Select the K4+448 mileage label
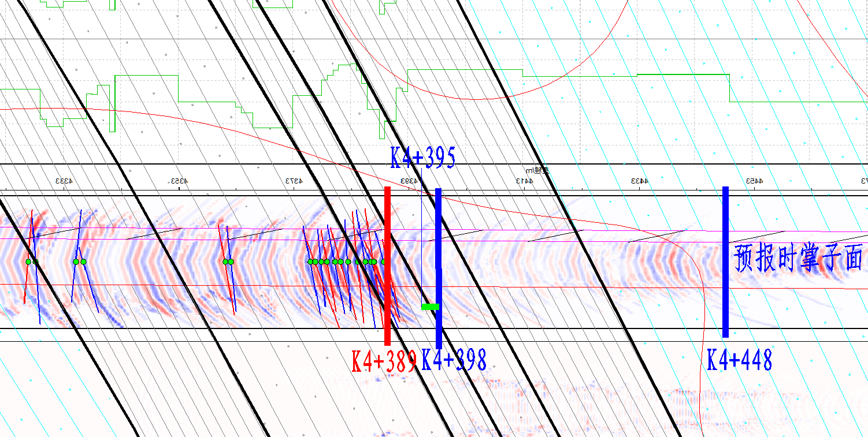 (740, 360)
